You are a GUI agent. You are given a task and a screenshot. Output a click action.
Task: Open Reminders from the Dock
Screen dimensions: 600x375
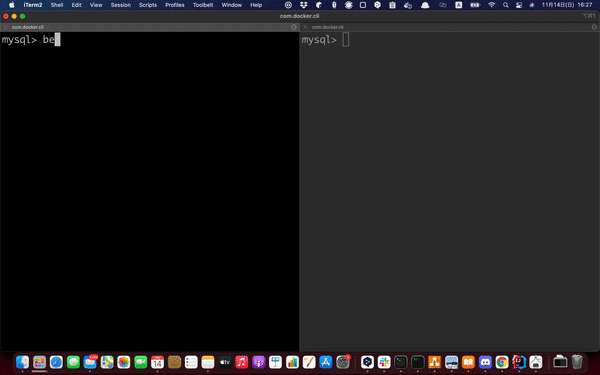pyautogui.click(x=191, y=362)
